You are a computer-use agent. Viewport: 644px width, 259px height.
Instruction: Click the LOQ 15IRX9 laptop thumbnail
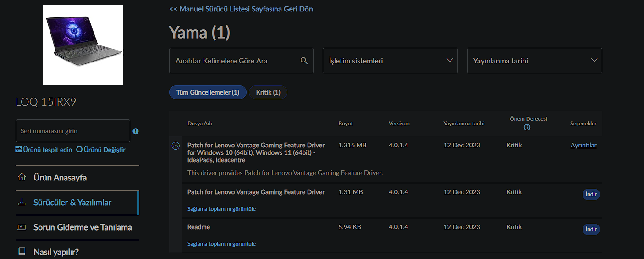(83, 45)
